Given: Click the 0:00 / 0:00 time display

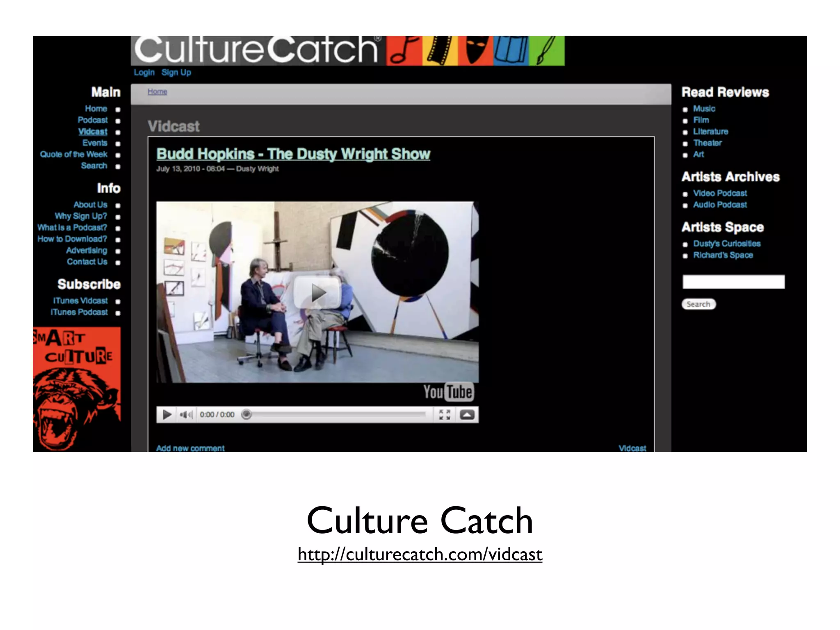Looking at the screenshot, I should [x=217, y=415].
